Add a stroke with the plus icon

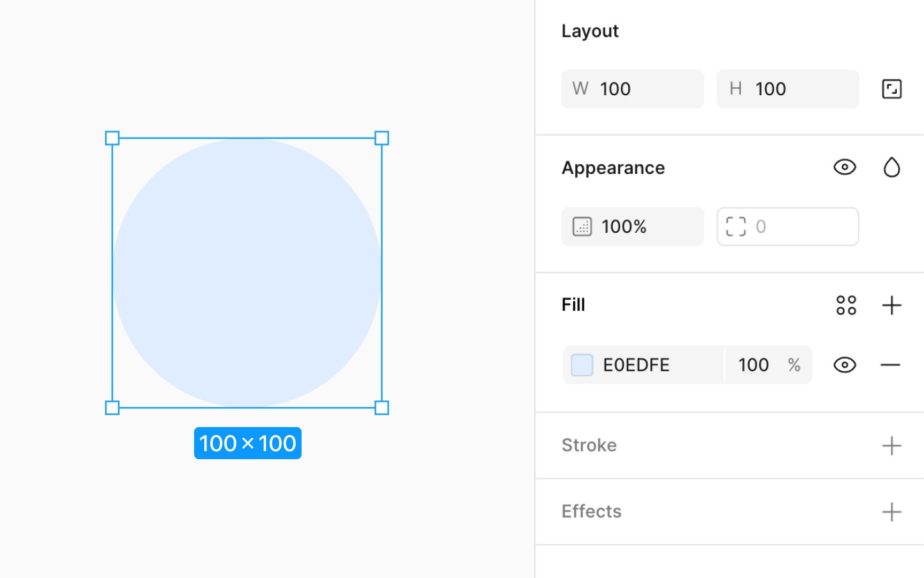[x=891, y=445]
